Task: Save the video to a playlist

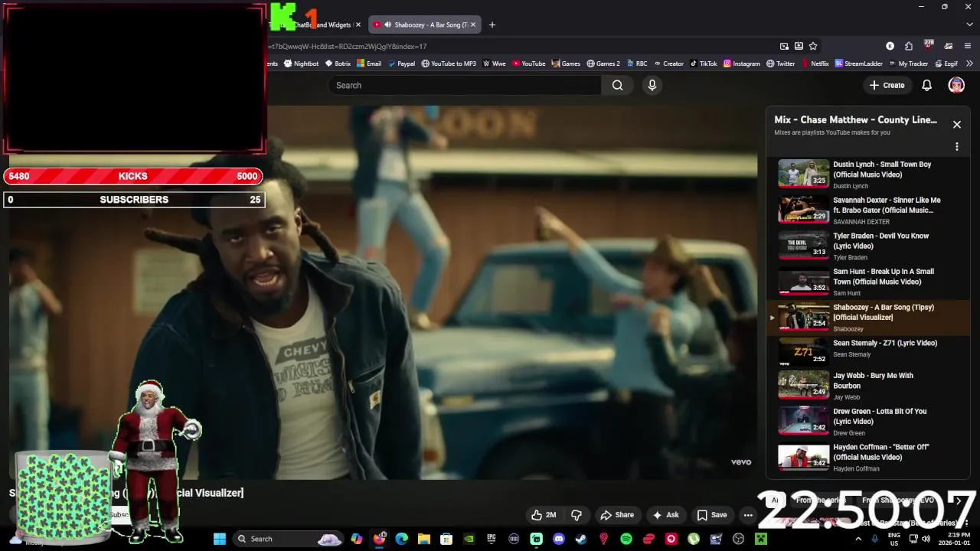Action: click(x=711, y=515)
